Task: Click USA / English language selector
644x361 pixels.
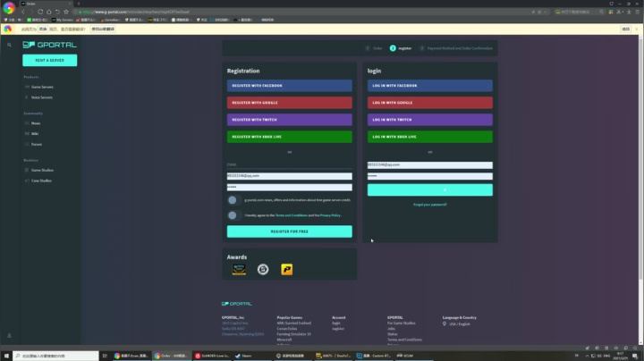Action: coord(459,324)
